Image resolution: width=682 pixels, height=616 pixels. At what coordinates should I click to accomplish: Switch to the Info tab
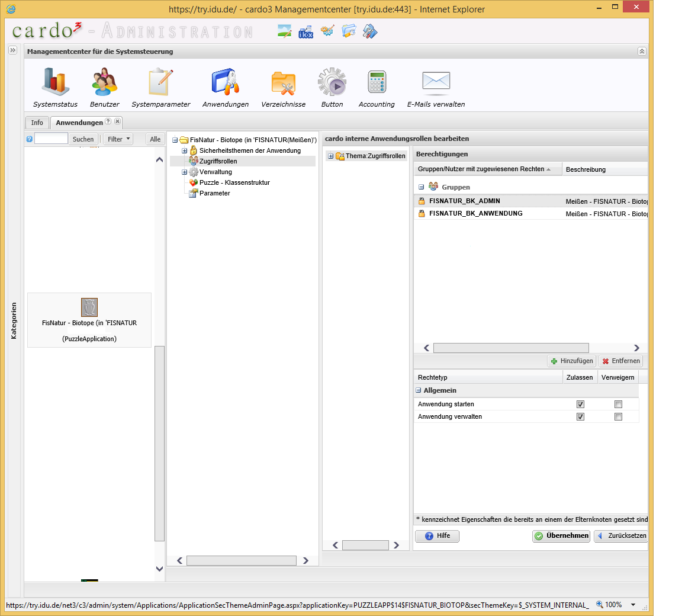[x=37, y=123]
